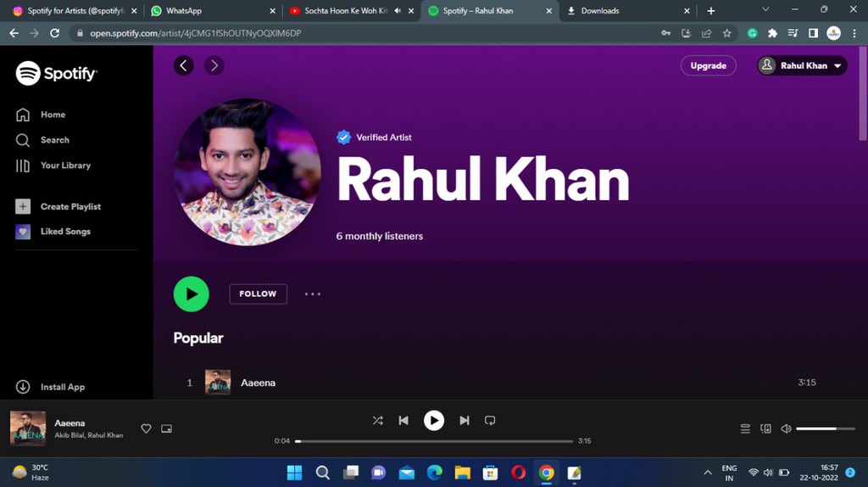Screen dimensions: 868x487
Task: Click the Aaeena title in player bar
Action: pyautogui.click(x=70, y=423)
